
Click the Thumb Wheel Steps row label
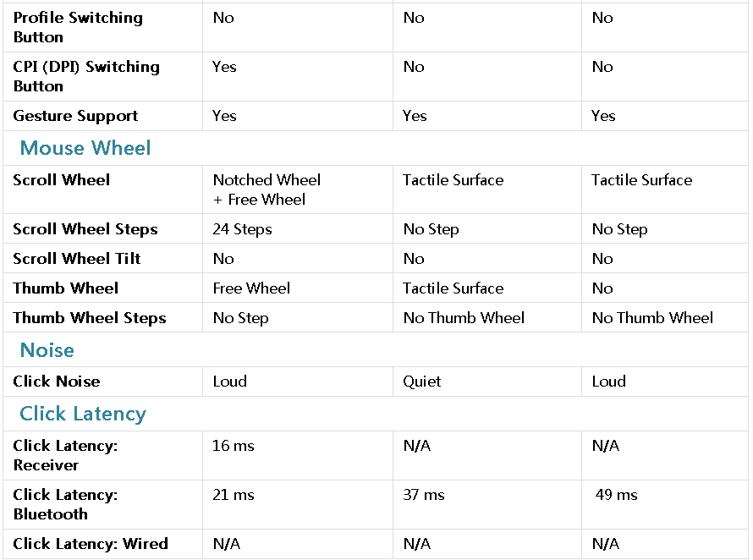(x=90, y=318)
